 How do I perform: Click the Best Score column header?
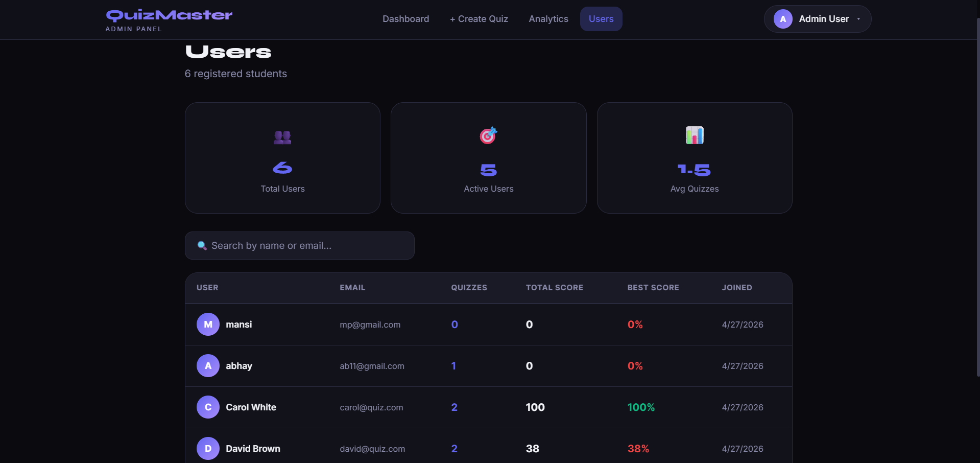pyautogui.click(x=653, y=288)
